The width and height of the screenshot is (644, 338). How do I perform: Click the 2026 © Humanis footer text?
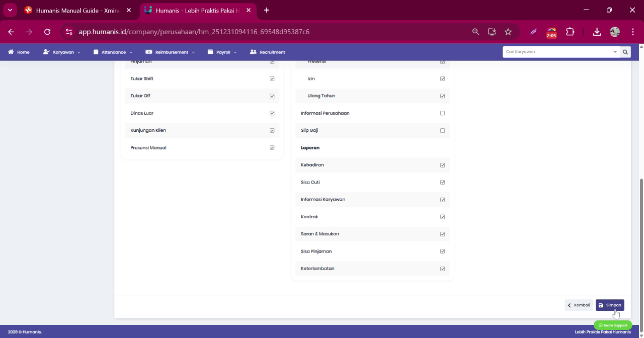click(x=25, y=332)
